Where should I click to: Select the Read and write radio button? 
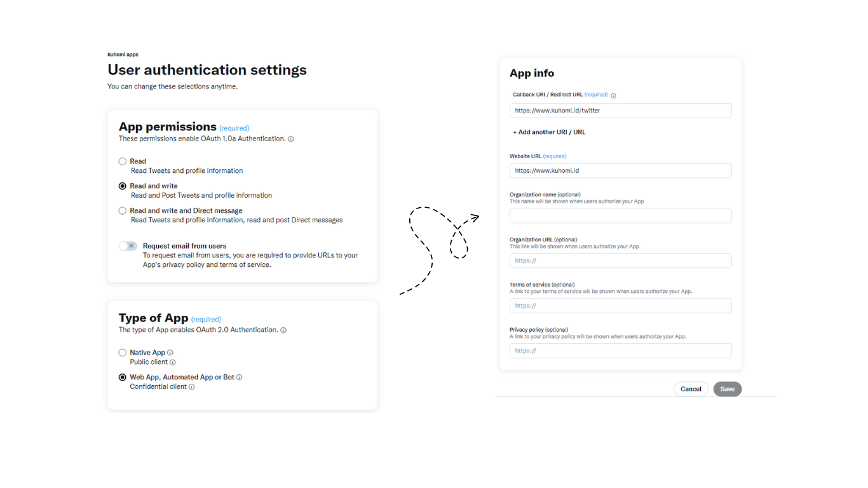coord(123,186)
